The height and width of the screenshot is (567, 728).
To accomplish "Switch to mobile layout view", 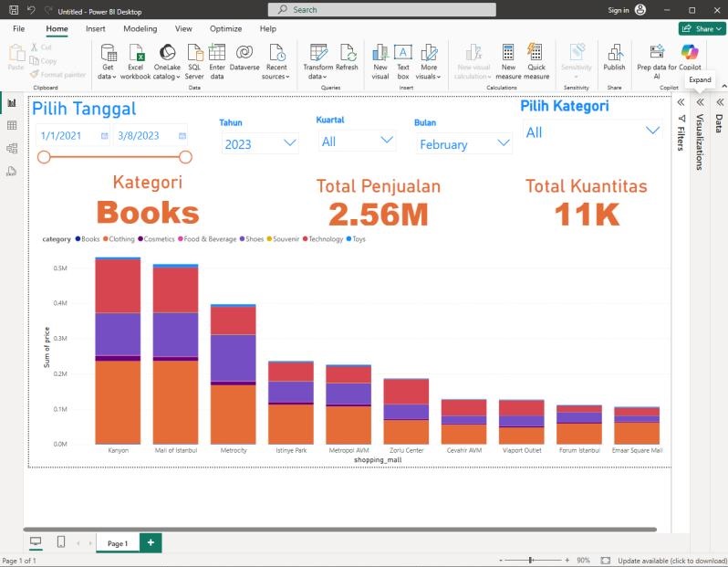I will 61,542.
